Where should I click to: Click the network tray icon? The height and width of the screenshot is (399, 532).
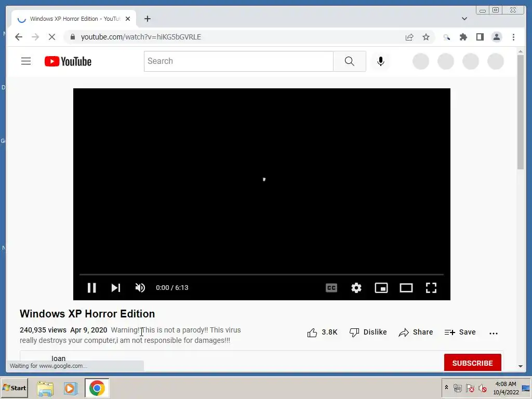click(x=458, y=388)
